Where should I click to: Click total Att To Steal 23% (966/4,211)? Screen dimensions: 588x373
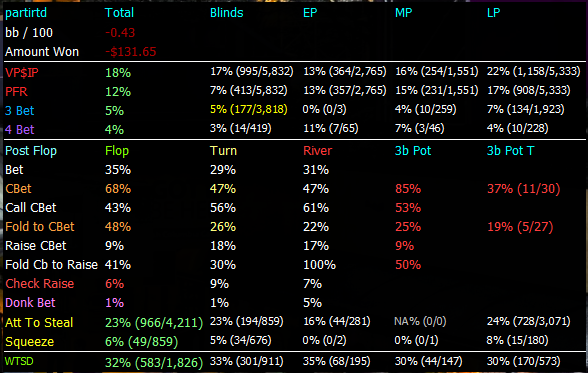(154, 323)
